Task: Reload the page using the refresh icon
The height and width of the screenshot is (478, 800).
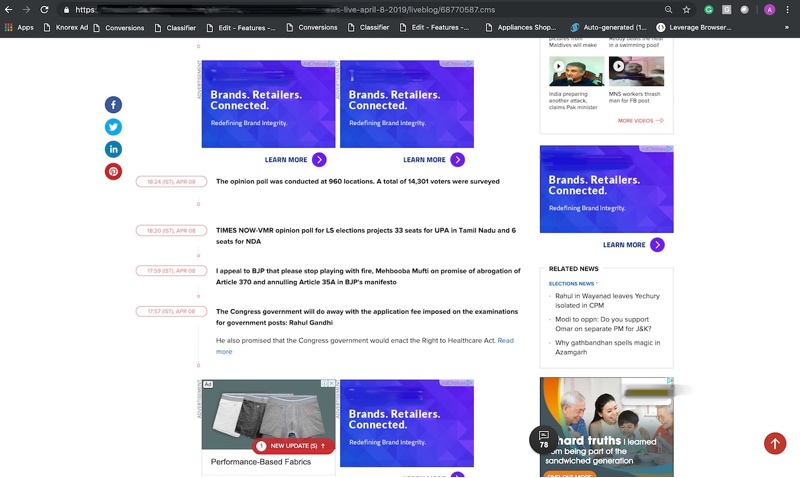Action: [45, 9]
